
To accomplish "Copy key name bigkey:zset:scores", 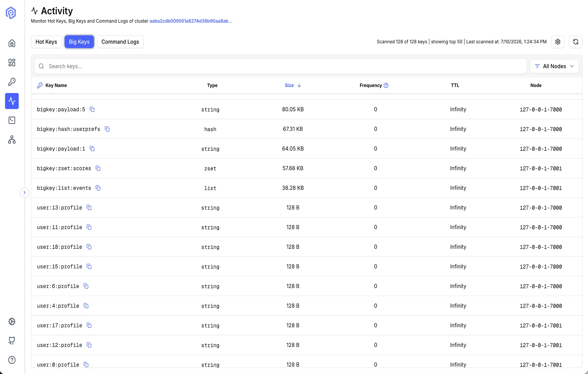I will [x=98, y=168].
